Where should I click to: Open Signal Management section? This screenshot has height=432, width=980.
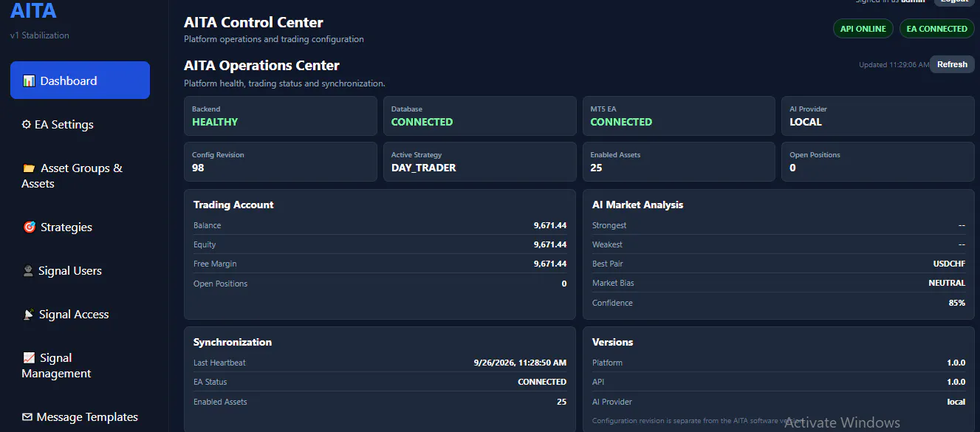[x=80, y=366]
